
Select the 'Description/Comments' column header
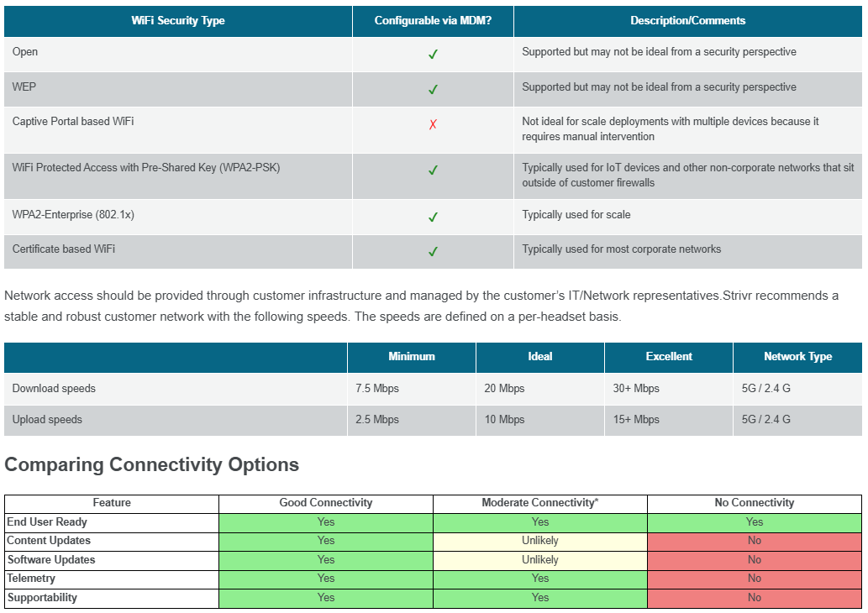pos(688,21)
